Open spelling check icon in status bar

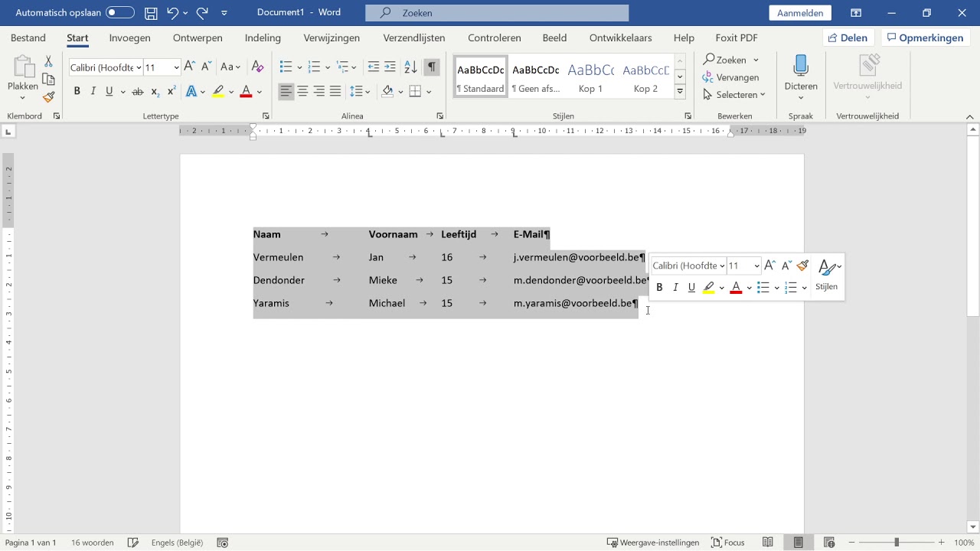click(x=132, y=543)
